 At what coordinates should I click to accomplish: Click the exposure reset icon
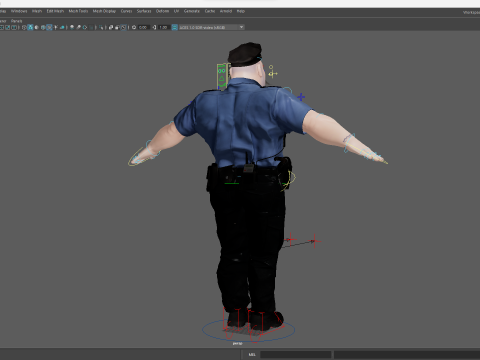pyautogui.click(x=134, y=27)
